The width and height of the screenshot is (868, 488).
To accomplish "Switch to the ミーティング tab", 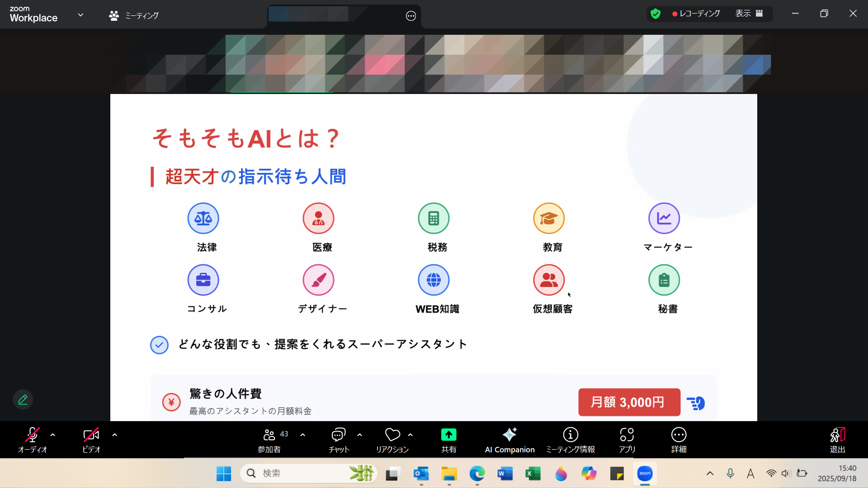I will pyautogui.click(x=134, y=16).
